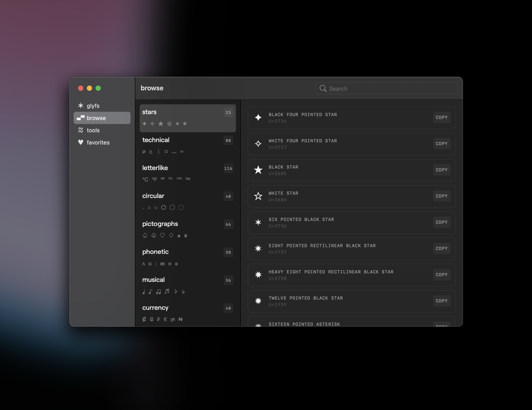Open the pictographs category
The height and width of the screenshot is (410, 532).
(x=187, y=229)
